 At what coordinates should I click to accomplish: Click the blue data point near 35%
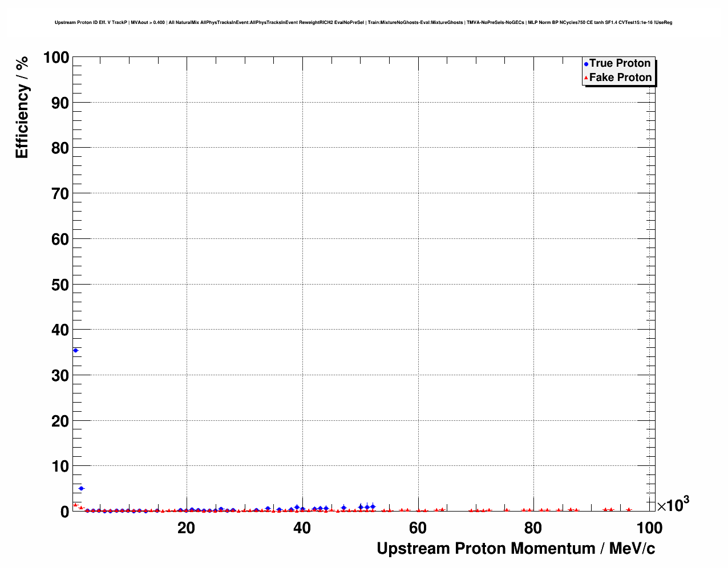75,350
